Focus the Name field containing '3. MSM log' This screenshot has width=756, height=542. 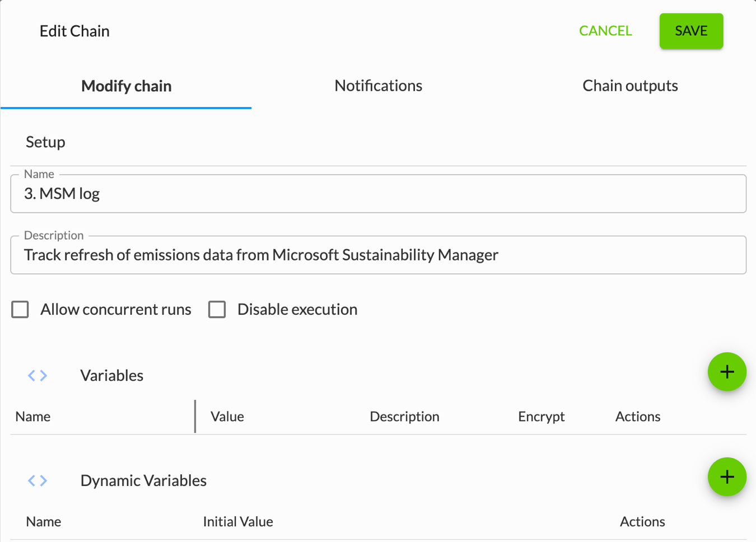pos(378,194)
